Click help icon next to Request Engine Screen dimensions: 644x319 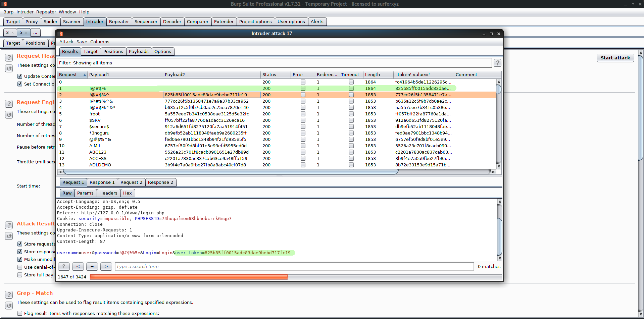[9, 104]
